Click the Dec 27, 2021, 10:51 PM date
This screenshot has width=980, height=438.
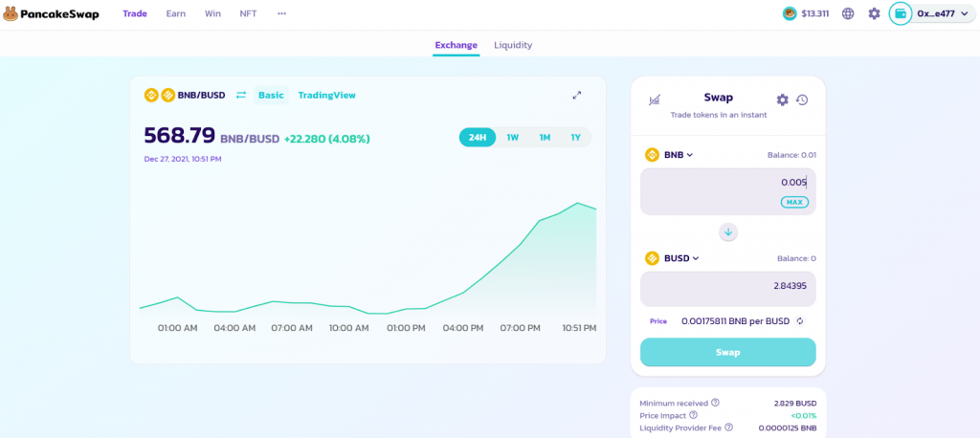pyautogui.click(x=183, y=159)
